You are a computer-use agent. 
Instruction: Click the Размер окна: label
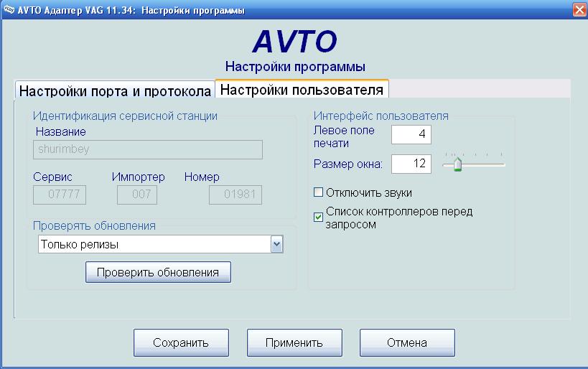348,164
